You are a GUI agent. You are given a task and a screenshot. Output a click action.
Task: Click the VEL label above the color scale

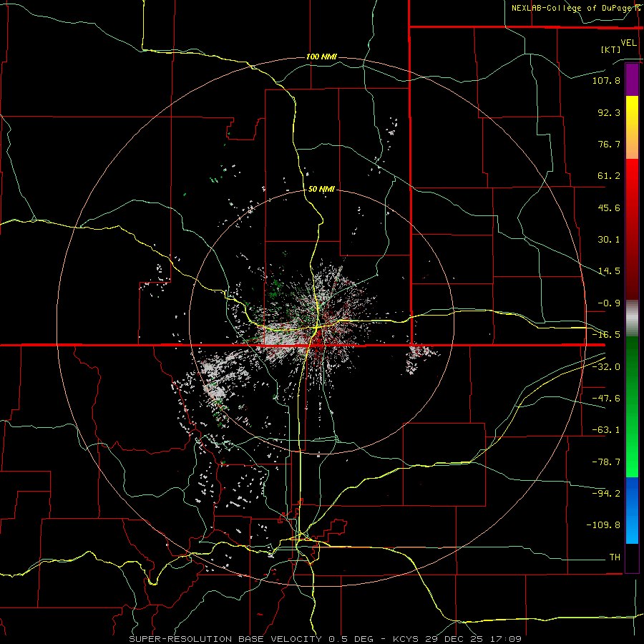[628, 43]
